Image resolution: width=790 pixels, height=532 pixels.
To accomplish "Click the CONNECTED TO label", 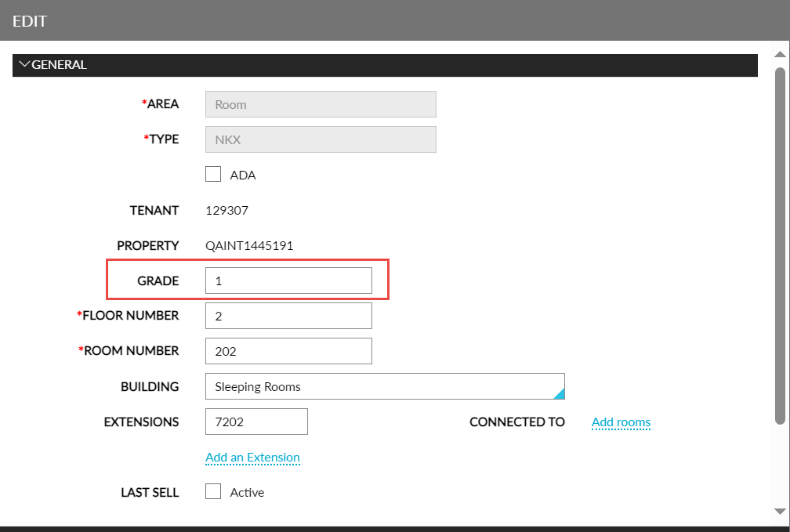I will pos(517,422).
